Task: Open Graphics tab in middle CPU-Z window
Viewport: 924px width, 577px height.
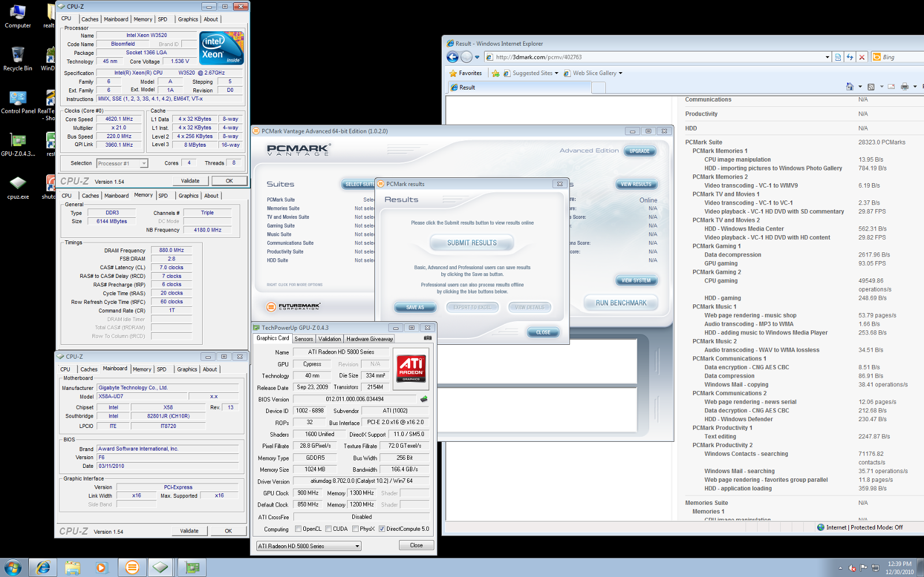Action: point(188,196)
